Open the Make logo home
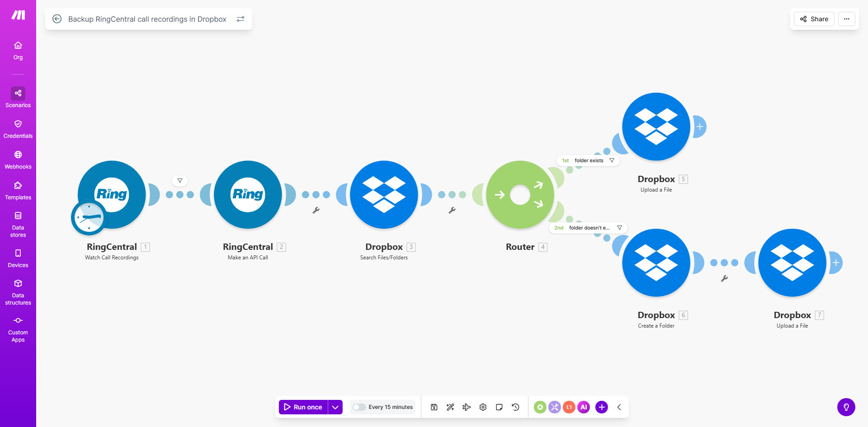The height and width of the screenshot is (427, 868). 18,15
